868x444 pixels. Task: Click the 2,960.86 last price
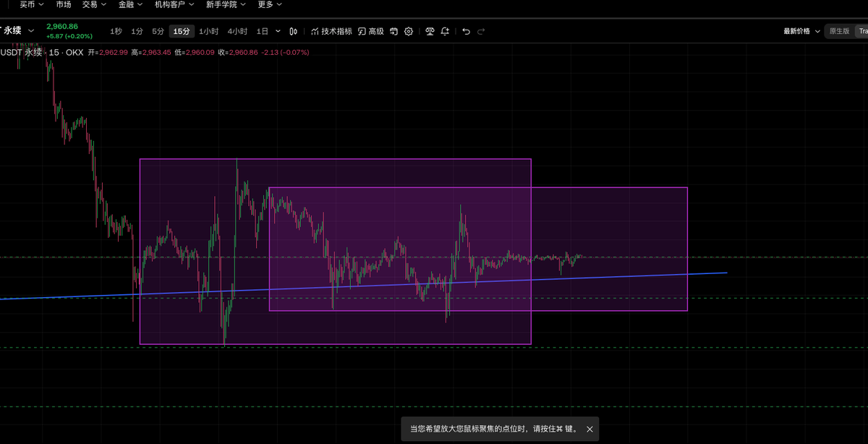61,26
